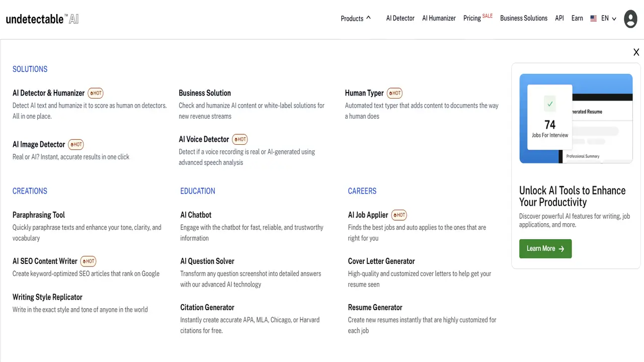Click 'Automated text typer' description text
This screenshot has width=644, height=362.
422,111
